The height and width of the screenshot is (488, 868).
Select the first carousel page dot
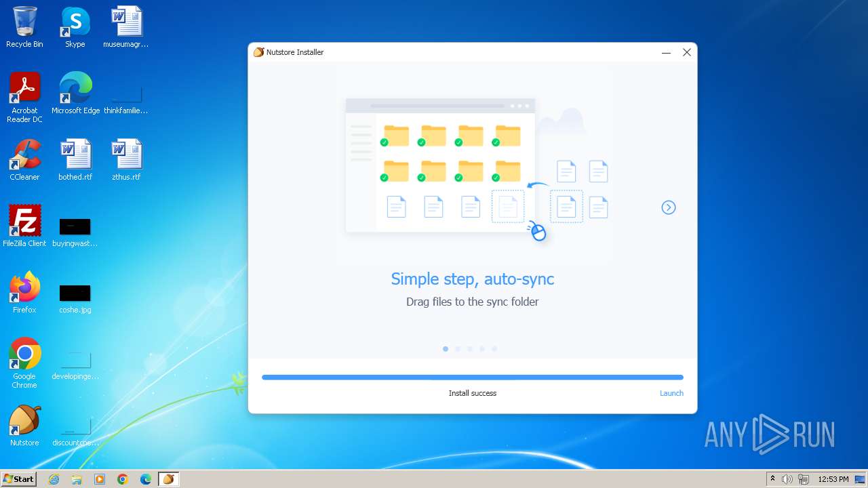pyautogui.click(x=446, y=349)
